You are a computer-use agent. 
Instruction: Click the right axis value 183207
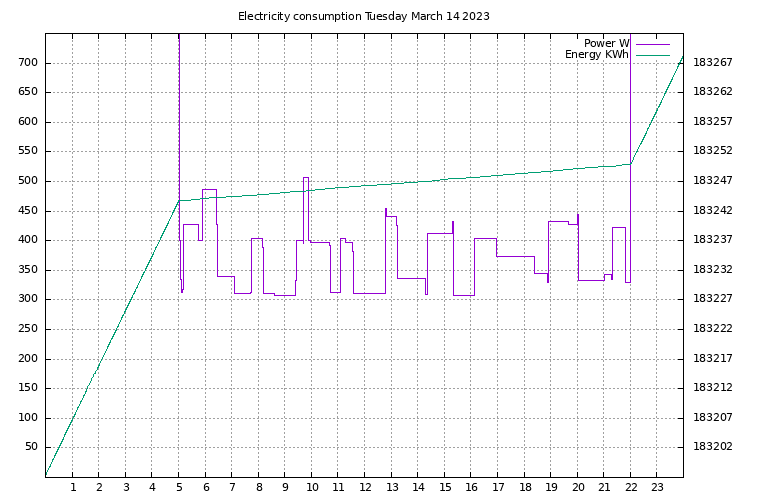tap(713, 417)
